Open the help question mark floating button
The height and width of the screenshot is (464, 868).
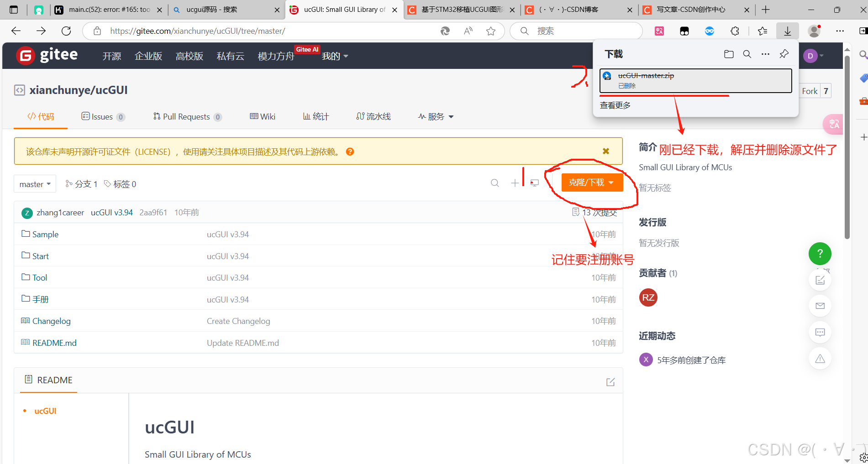click(820, 254)
